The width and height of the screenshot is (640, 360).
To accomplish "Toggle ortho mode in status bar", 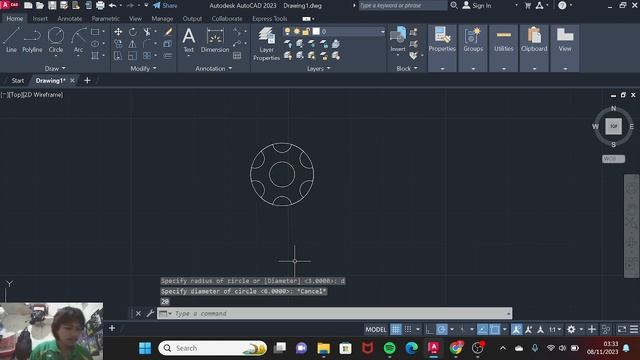I will coord(429,329).
